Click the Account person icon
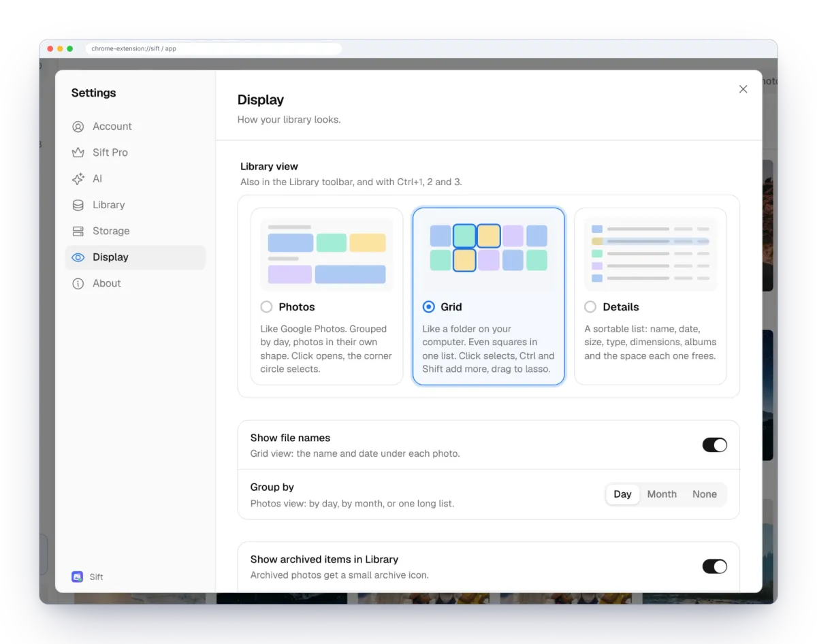The height and width of the screenshot is (644, 817). click(78, 127)
